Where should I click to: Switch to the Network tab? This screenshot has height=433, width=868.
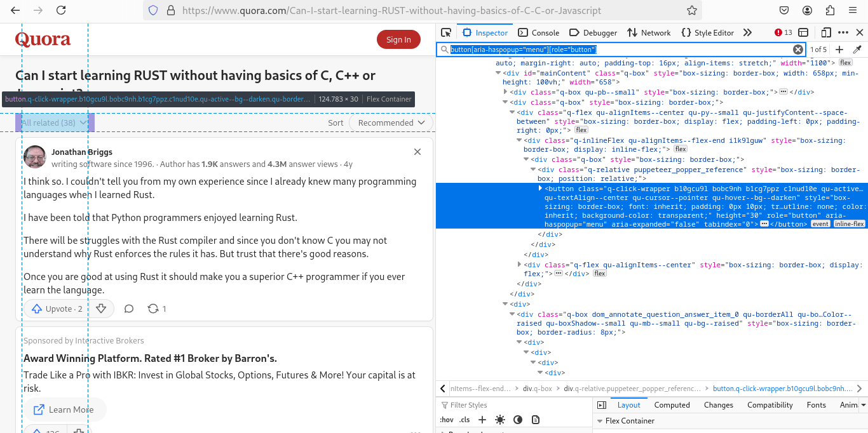649,32
